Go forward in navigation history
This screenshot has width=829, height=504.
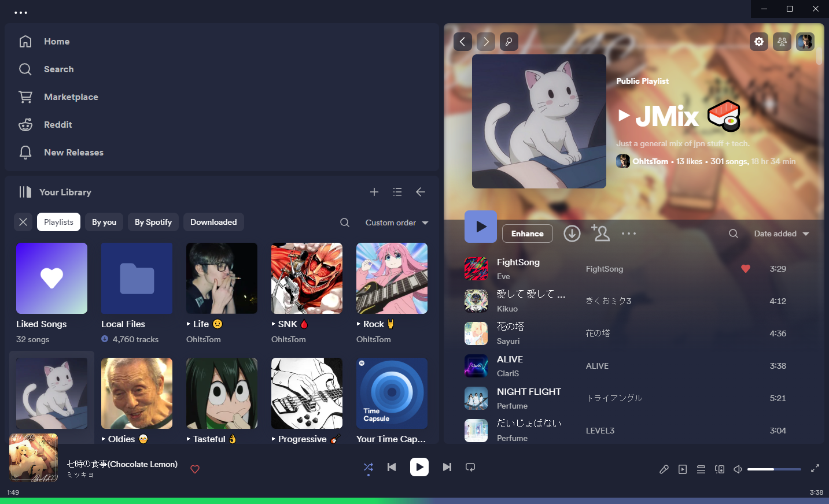point(486,42)
